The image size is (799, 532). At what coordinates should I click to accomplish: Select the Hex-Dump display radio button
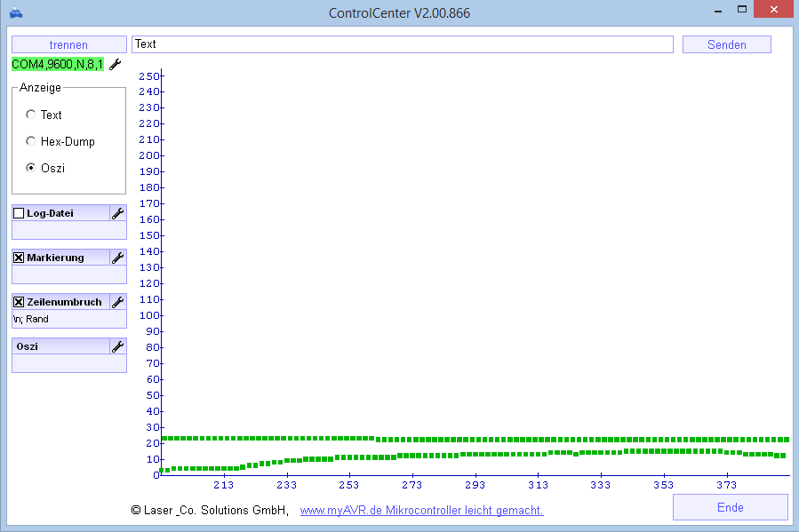pyautogui.click(x=31, y=141)
